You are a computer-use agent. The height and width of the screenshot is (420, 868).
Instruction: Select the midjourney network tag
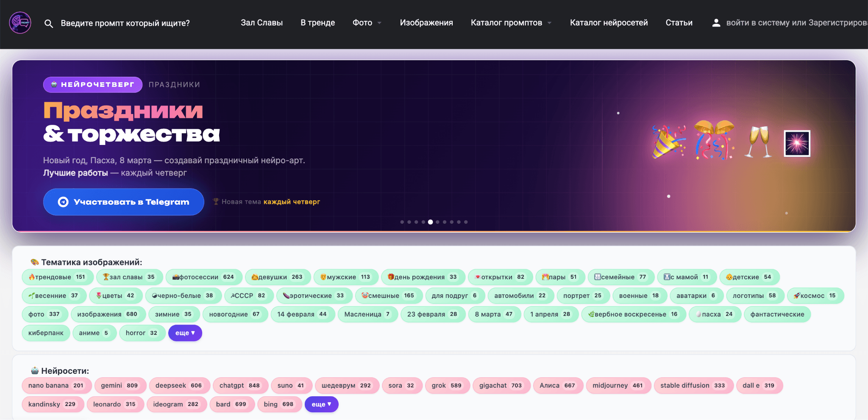tap(618, 386)
